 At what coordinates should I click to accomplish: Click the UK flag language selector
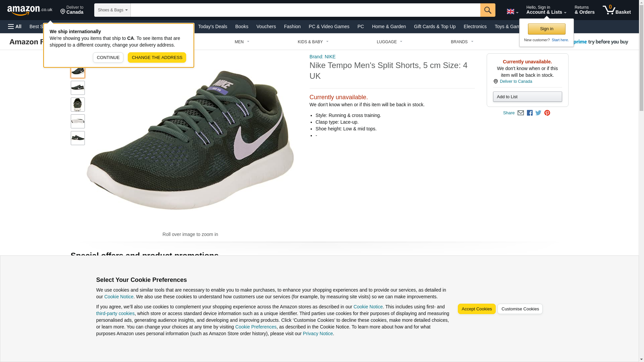512,11
